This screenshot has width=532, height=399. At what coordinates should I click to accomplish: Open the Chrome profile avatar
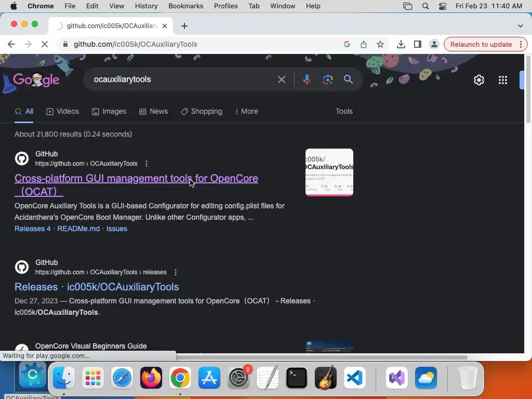point(434,44)
